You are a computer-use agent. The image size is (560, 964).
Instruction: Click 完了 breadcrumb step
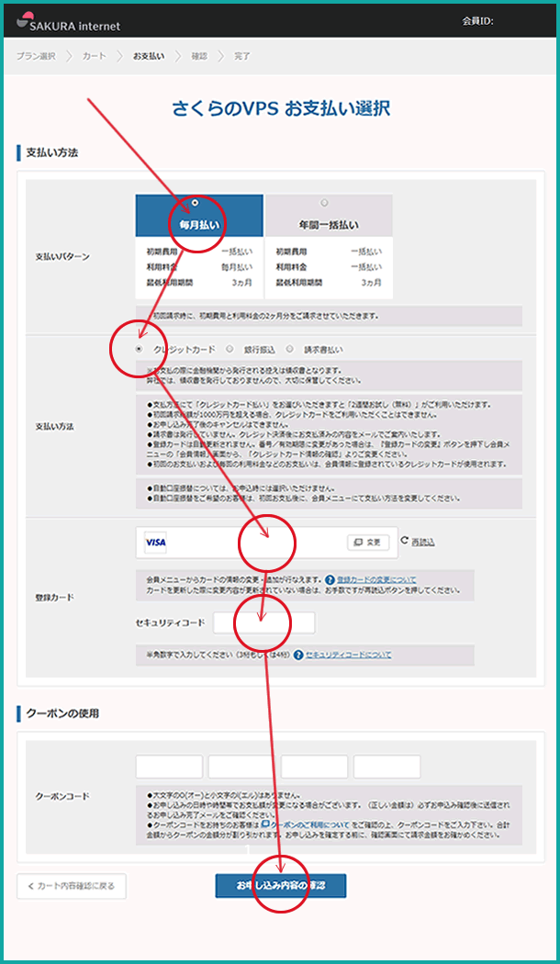(x=242, y=56)
